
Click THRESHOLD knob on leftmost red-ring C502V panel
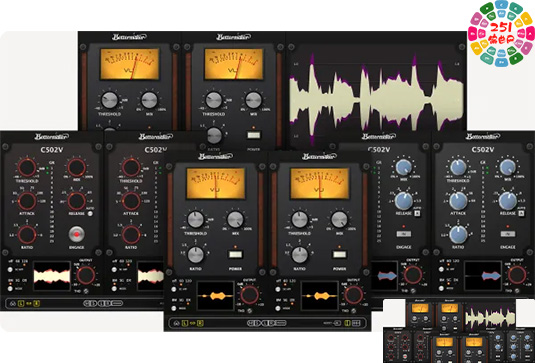[x=27, y=168]
